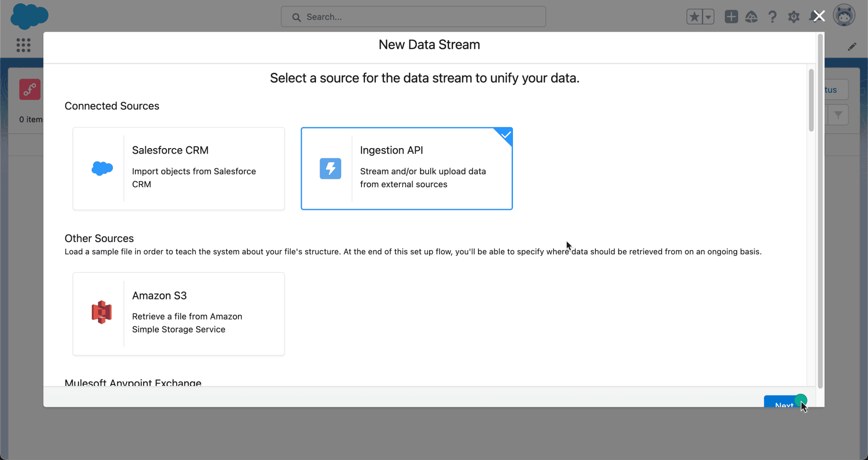
Task: Click the Ingestion API lightning icon
Action: click(331, 168)
